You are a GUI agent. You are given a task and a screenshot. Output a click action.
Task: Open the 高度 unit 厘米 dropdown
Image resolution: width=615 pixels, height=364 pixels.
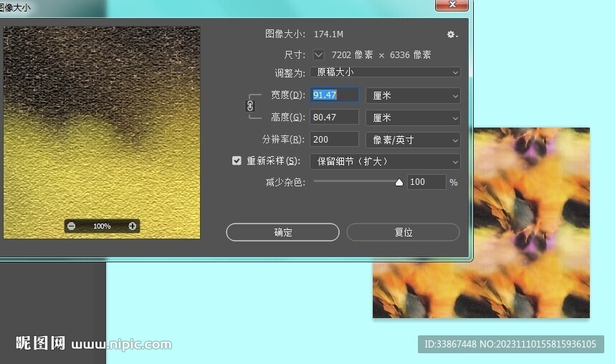[x=413, y=118]
